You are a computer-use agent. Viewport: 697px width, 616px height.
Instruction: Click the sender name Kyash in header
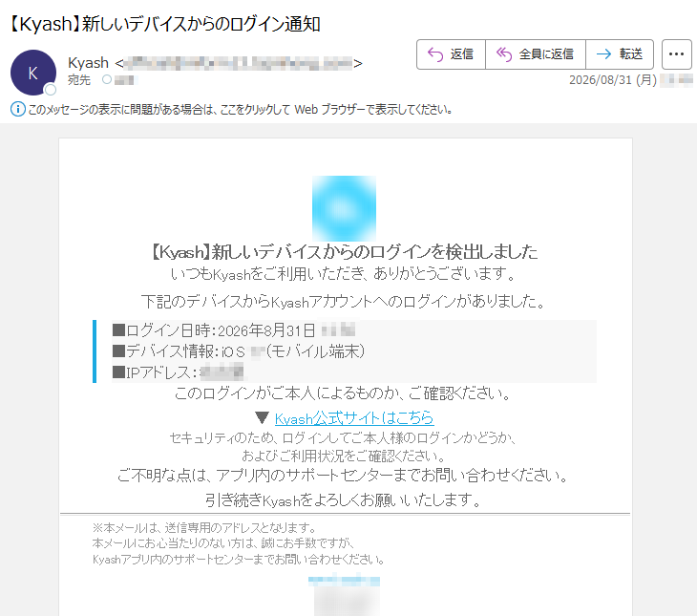click(88, 63)
